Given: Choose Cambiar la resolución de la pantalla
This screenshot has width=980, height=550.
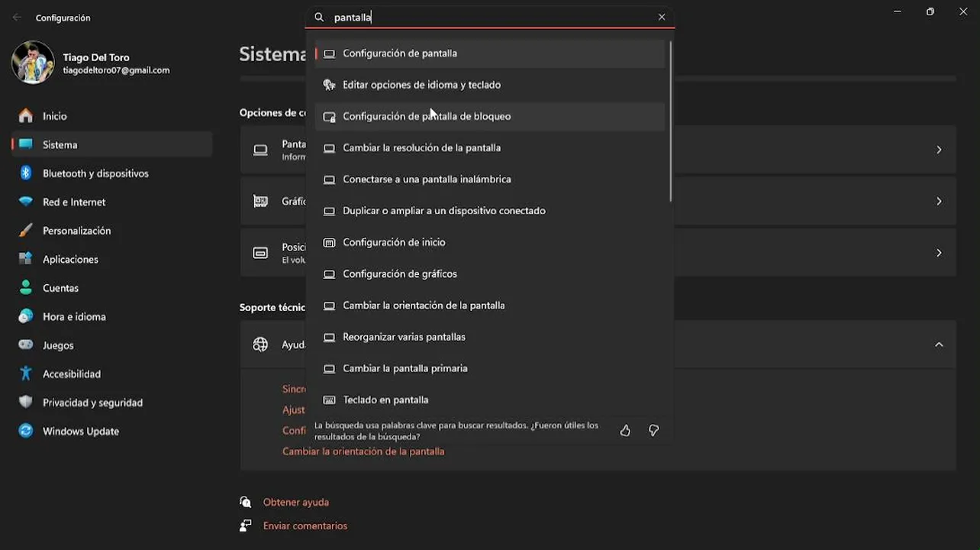Looking at the screenshot, I should [x=421, y=148].
